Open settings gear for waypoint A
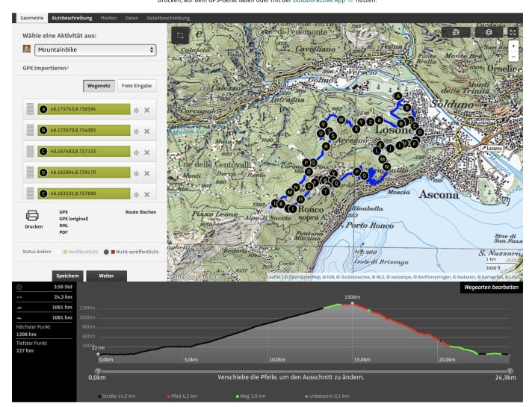Screen dimensions: 532x407 [x=135, y=110]
